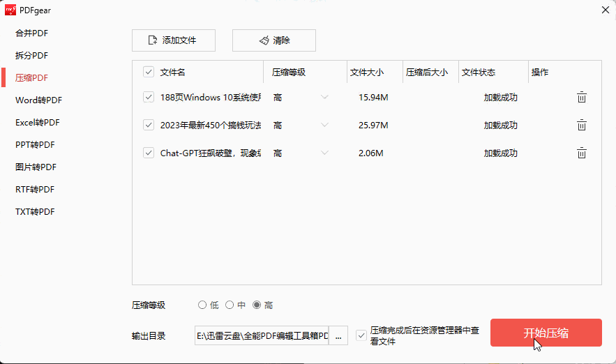Viewport: 616px width, 364px height.
Task: Delete the 188页Windows 10 file row
Action: click(x=581, y=97)
